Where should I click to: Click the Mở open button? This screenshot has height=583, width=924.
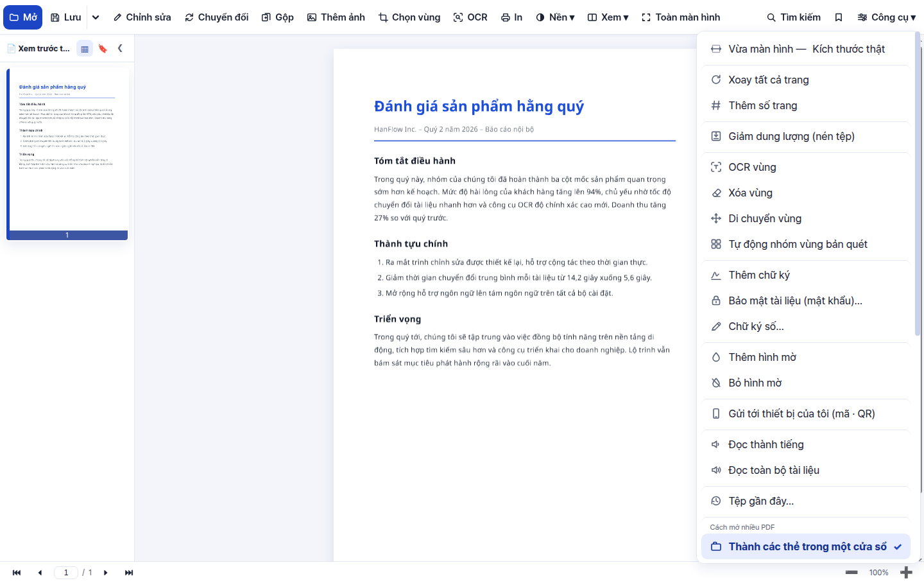(23, 17)
